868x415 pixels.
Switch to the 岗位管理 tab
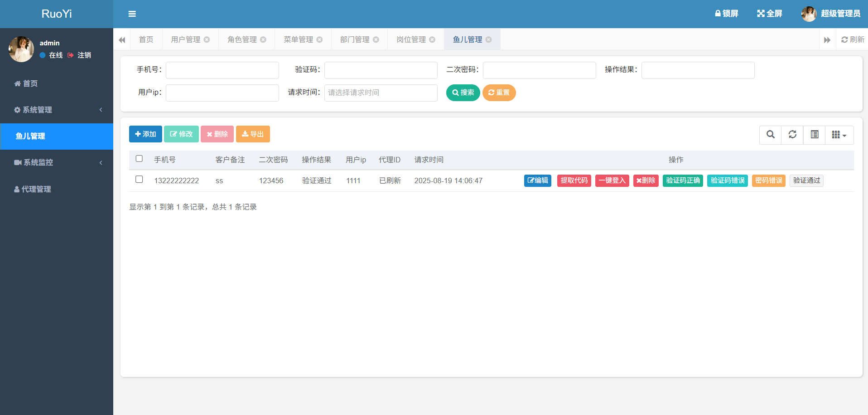click(411, 39)
